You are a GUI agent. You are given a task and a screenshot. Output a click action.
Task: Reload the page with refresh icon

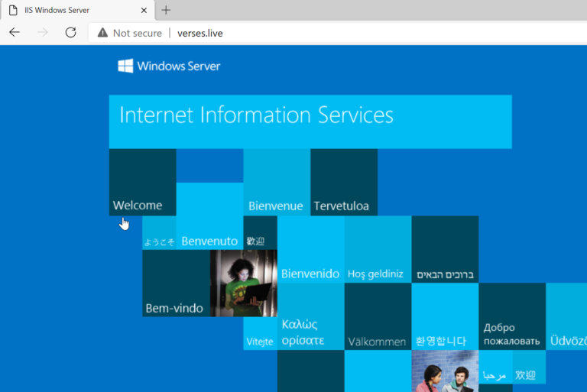[x=70, y=32]
